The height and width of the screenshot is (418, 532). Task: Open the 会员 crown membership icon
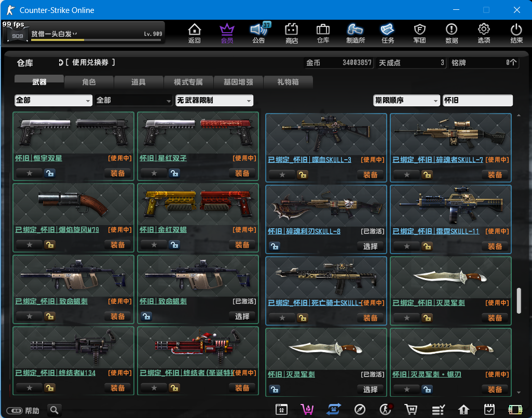[x=227, y=33]
